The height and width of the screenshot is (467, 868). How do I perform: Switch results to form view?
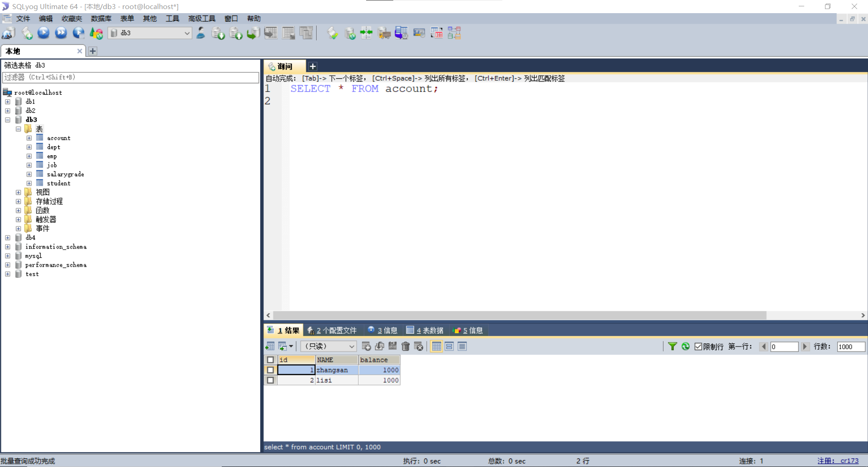pos(449,347)
